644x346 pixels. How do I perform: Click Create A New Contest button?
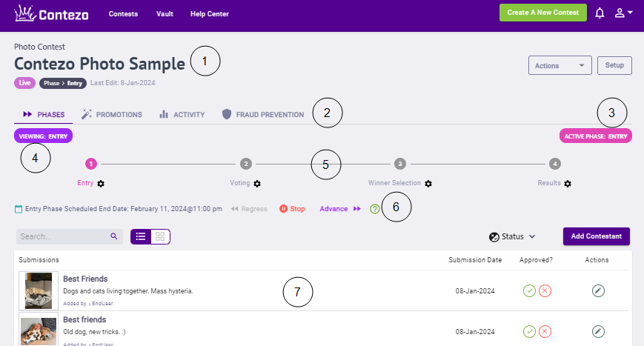coord(543,13)
